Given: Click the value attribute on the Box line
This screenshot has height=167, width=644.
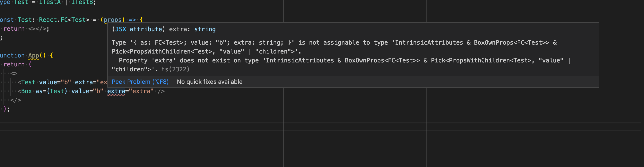Looking at the screenshot, I should pyautogui.click(x=80, y=91).
